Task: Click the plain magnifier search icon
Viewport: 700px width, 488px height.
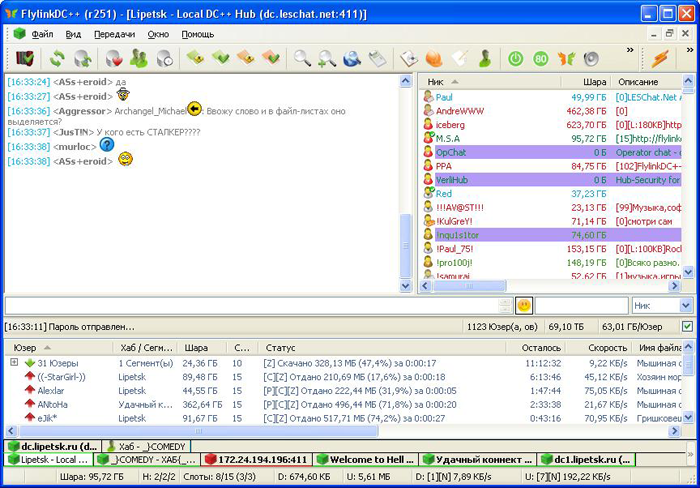Action: [302, 58]
